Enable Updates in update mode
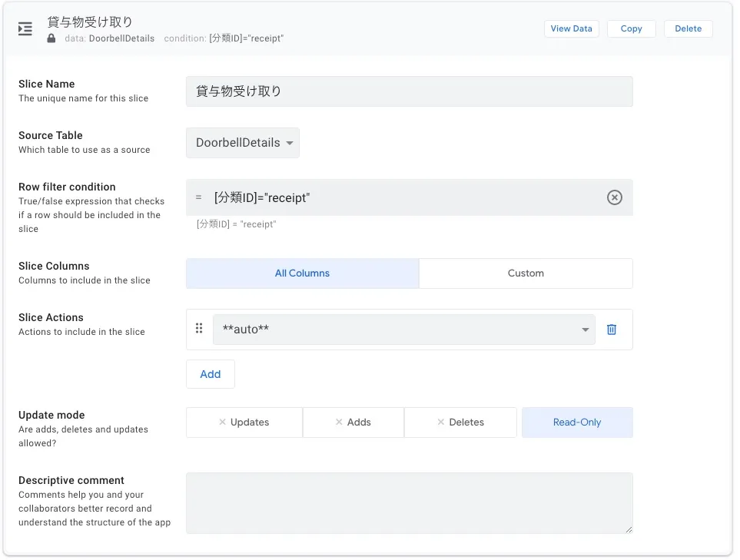 [244, 422]
